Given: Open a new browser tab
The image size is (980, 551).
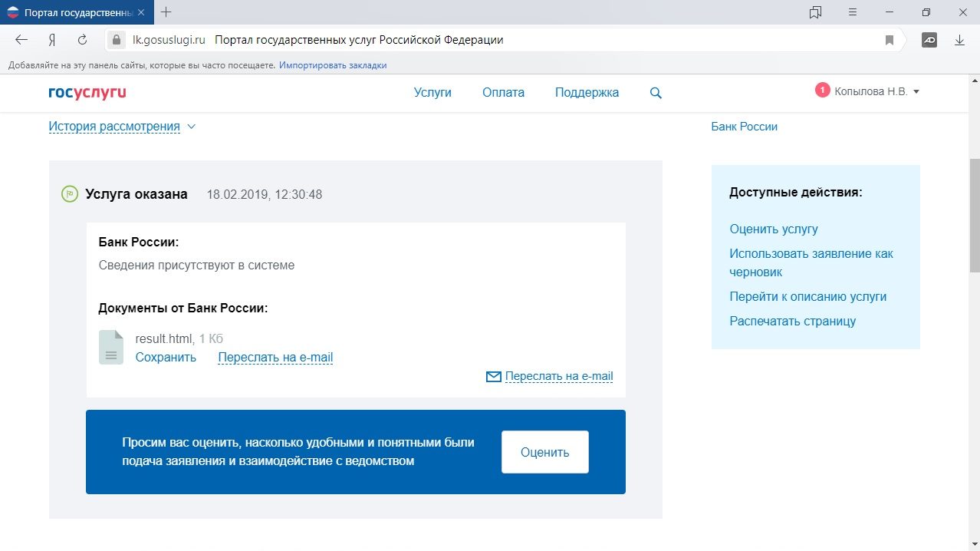Looking at the screenshot, I should 166,12.
